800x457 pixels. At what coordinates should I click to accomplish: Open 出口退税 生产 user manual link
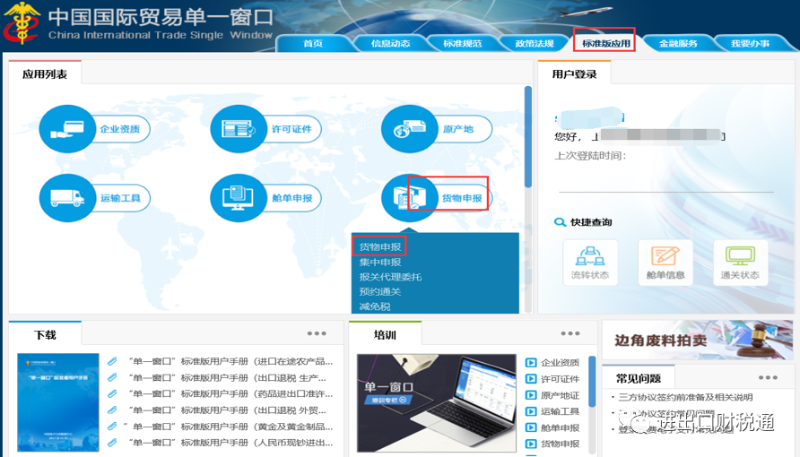227,378
